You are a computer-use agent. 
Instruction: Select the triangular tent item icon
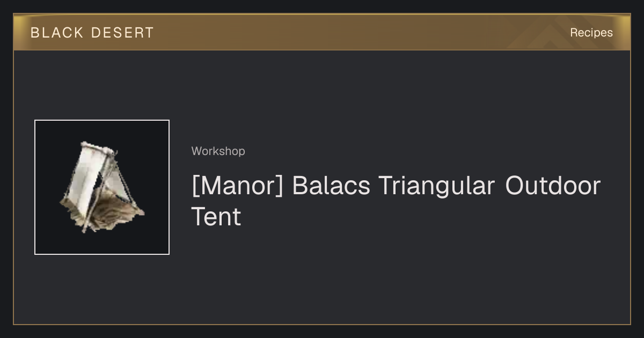[x=102, y=187]
